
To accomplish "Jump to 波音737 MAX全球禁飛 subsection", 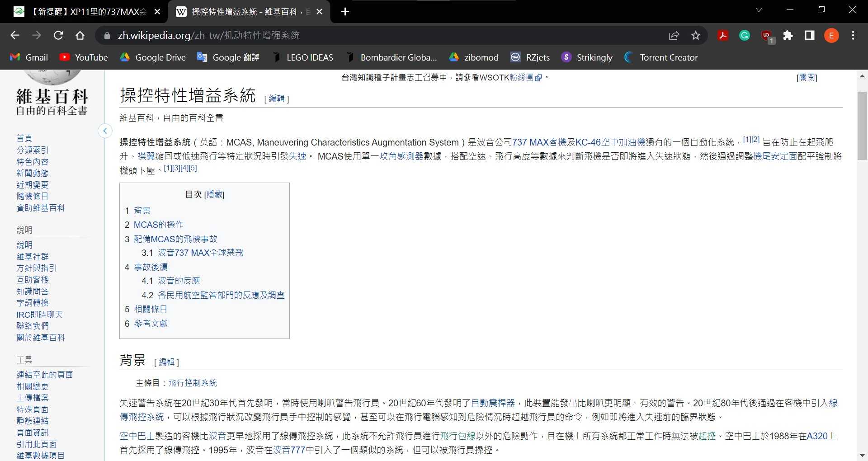I will pos(200,253).
